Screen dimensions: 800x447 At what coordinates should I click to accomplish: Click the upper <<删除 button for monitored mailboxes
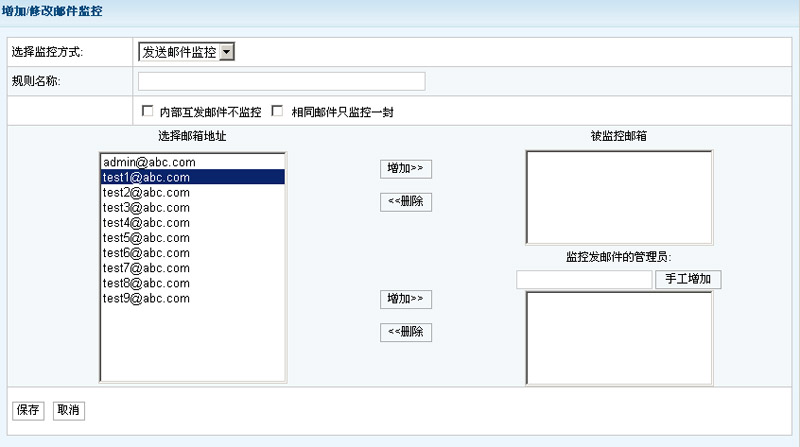[x=406, y=202]
